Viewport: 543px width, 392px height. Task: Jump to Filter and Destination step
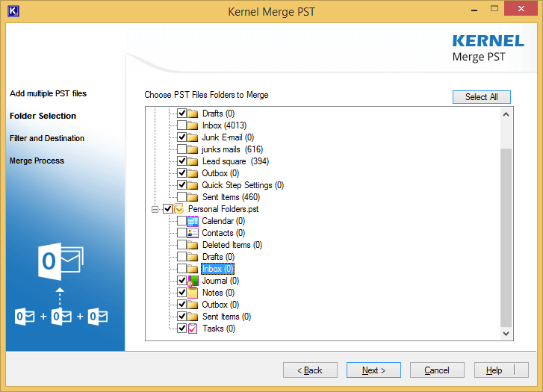coord(47,138)
